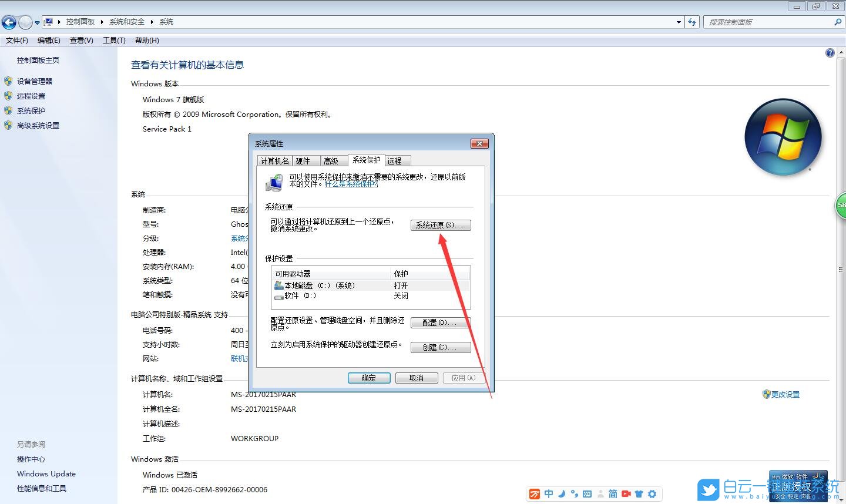Image resolution: width=846 pixels, height=504 pixels.
Task: Click the address bar refresh button
Action: tap(692, 22)
